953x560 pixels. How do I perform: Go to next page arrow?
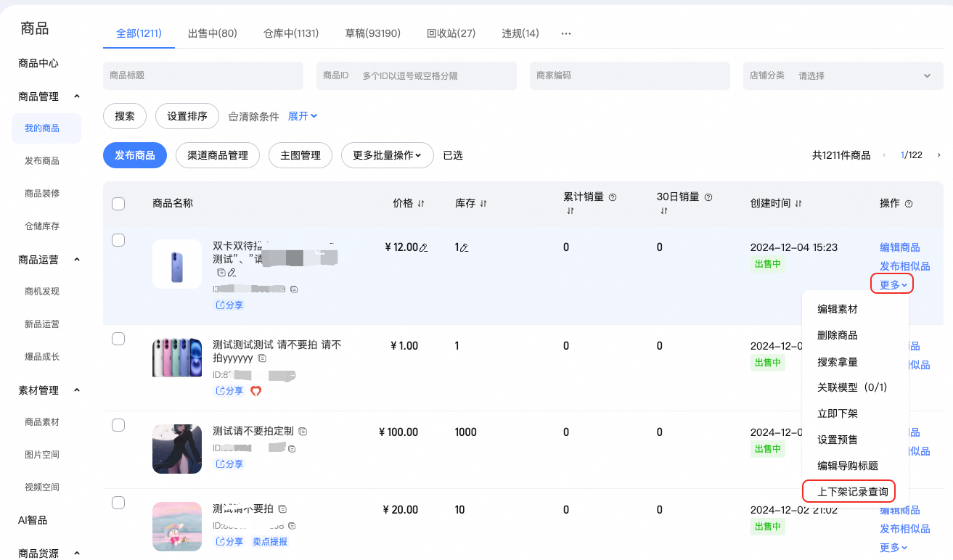(x=938, y=155)
